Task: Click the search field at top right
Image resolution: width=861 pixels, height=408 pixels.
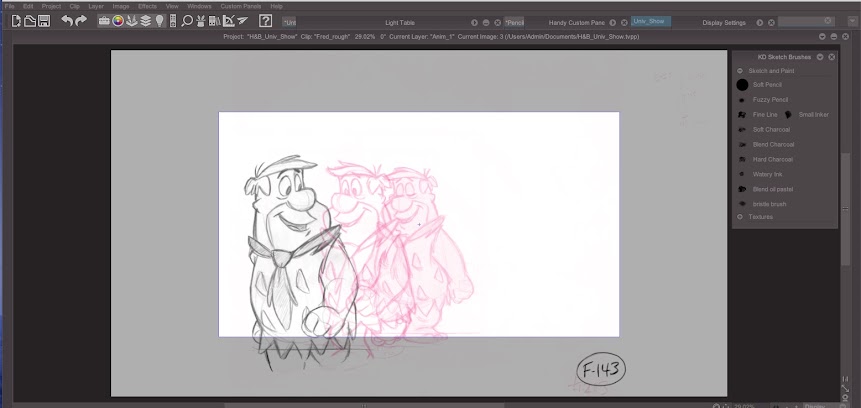Action: click(805, 21)
